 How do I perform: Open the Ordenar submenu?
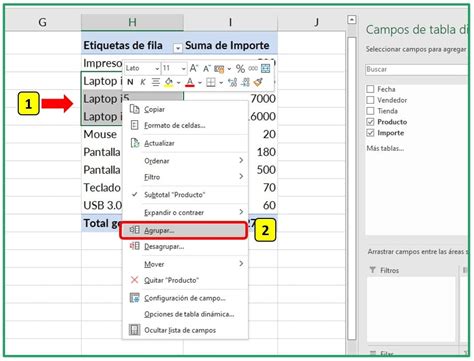pos(185,161)
